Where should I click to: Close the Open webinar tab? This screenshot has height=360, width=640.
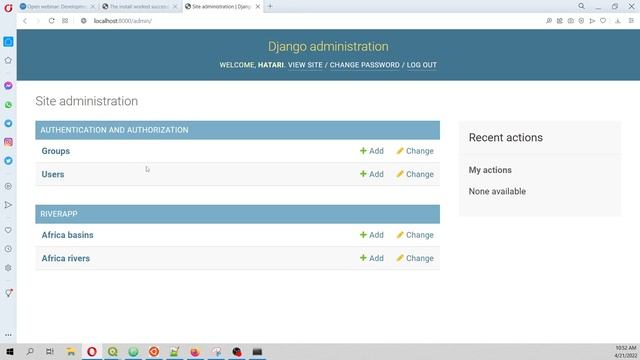(x=93, y=7)
